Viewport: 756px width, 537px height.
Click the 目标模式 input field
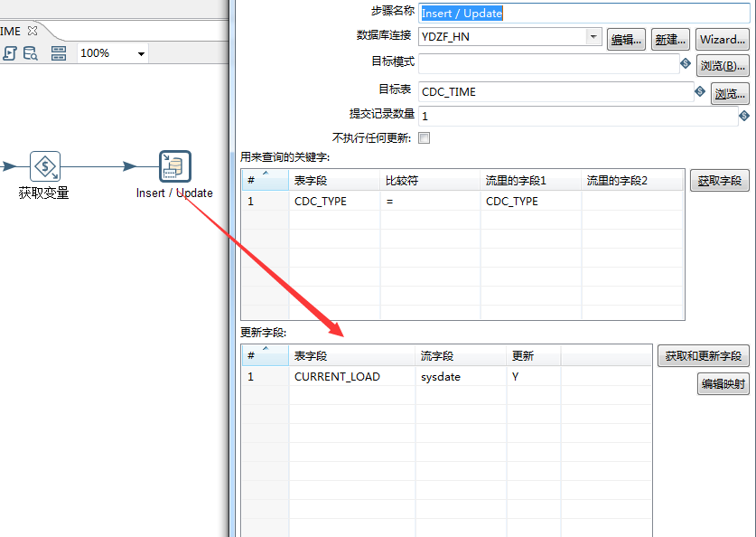(x=548, y=63)
